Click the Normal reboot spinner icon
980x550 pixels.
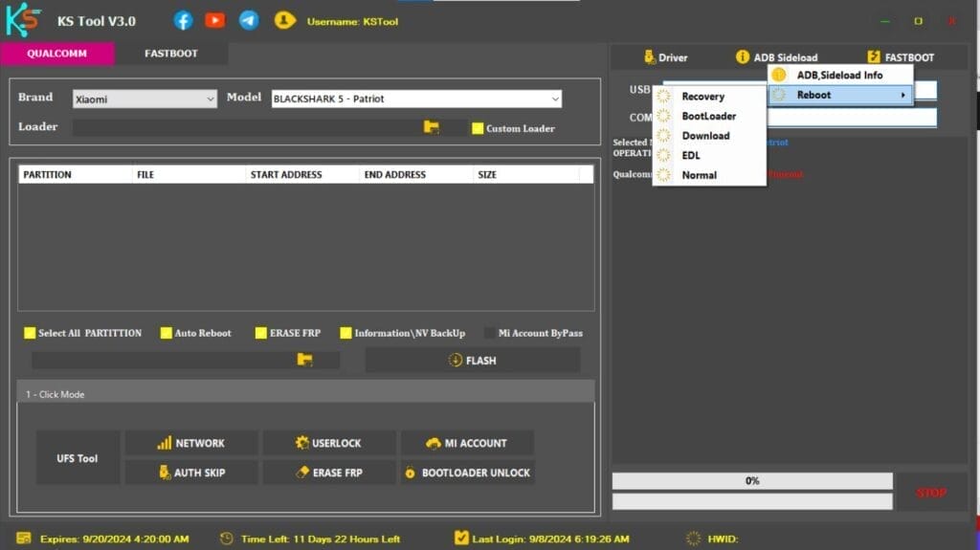pos(664,175)
